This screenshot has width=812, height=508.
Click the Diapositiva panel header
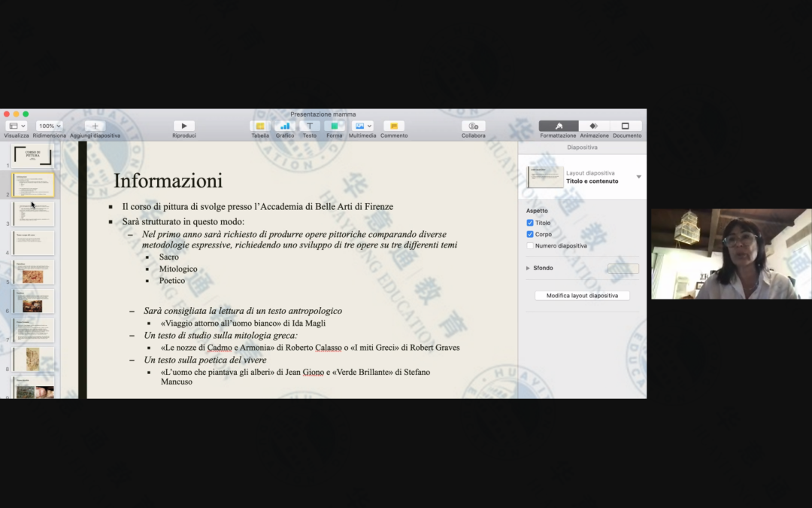point(582,148)
